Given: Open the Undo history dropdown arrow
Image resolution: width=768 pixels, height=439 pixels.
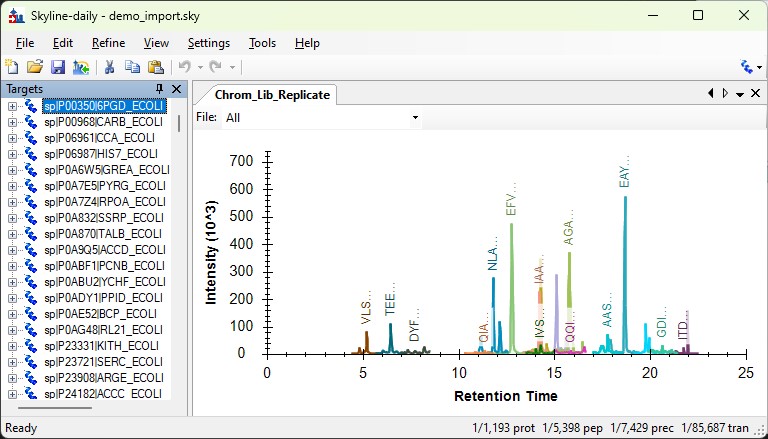Looking at the screenshot, I should tap(200, 67).
